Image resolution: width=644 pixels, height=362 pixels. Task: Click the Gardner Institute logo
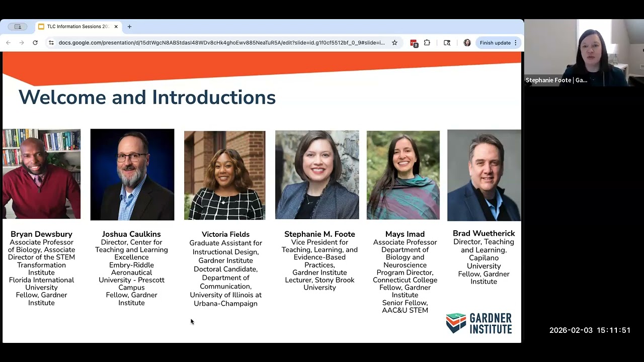tap(479, 323)
